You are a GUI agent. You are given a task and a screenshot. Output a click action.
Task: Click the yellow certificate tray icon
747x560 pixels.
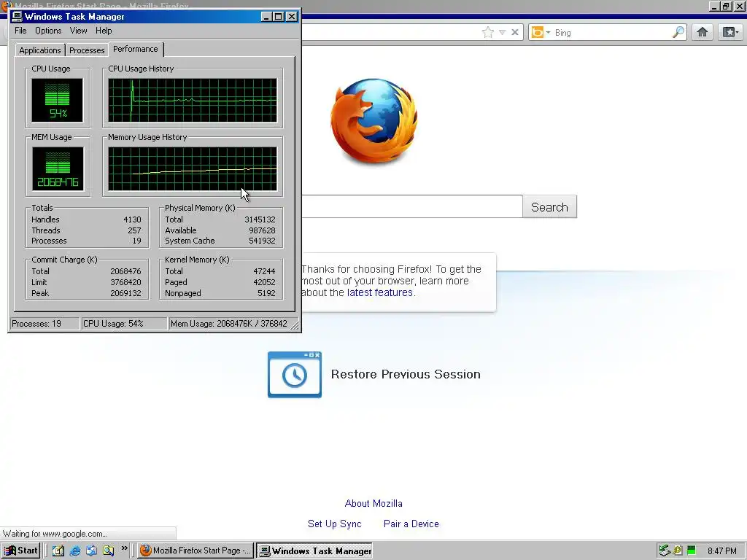click(678, 551)
